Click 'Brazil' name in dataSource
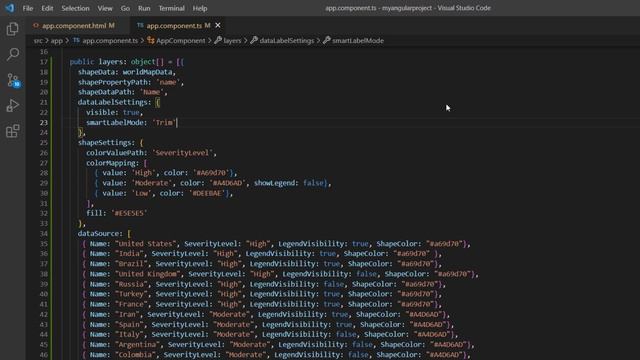640x360 pixels. click(x=131, y=264)
